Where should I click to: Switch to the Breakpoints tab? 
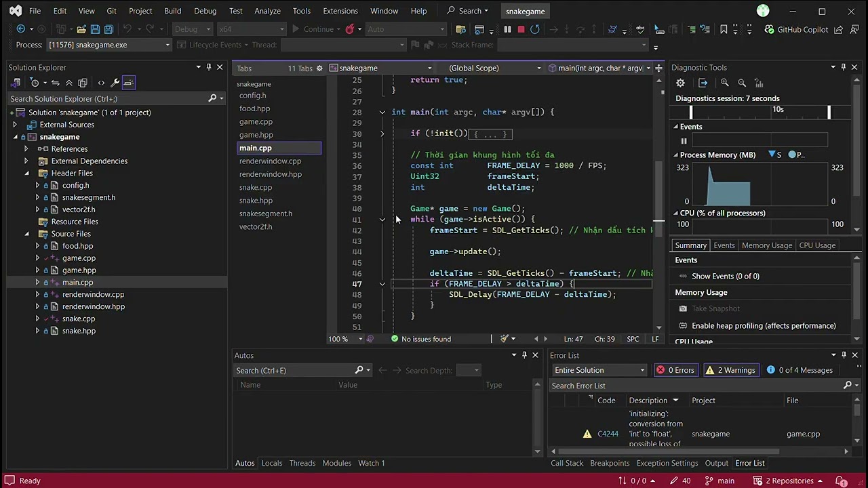pos(610,463)
